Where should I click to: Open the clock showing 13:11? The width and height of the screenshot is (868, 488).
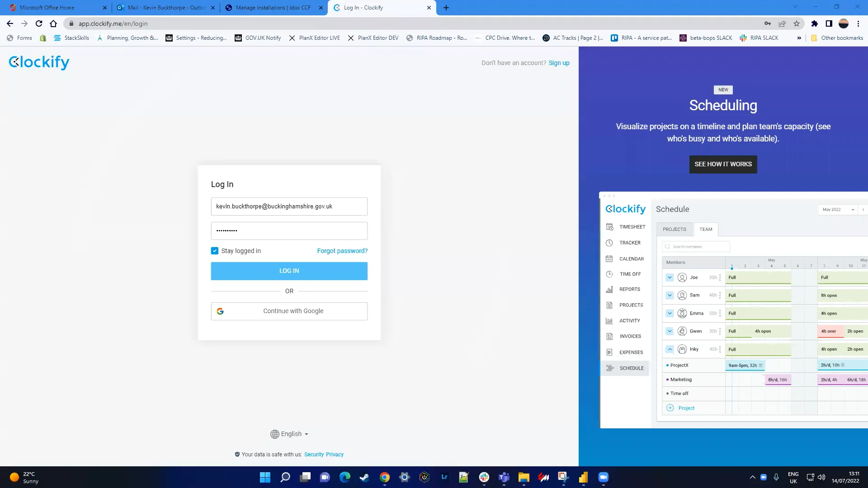[845, 477]
